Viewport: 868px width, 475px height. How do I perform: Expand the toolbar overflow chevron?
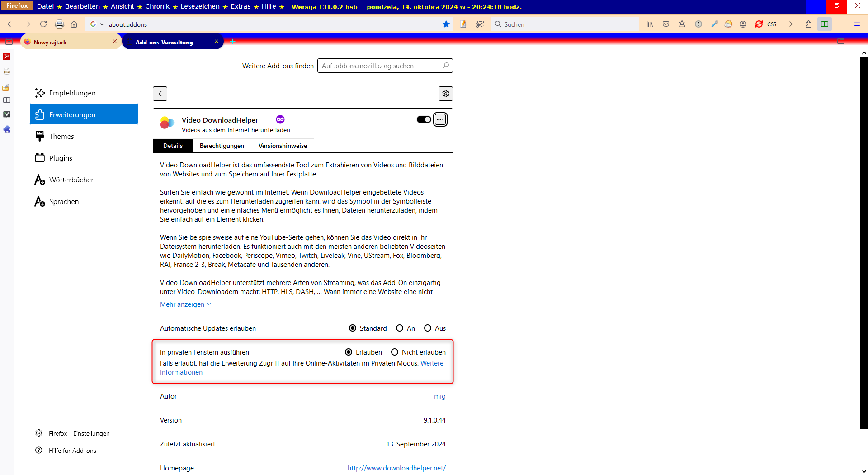click(791, 24)
